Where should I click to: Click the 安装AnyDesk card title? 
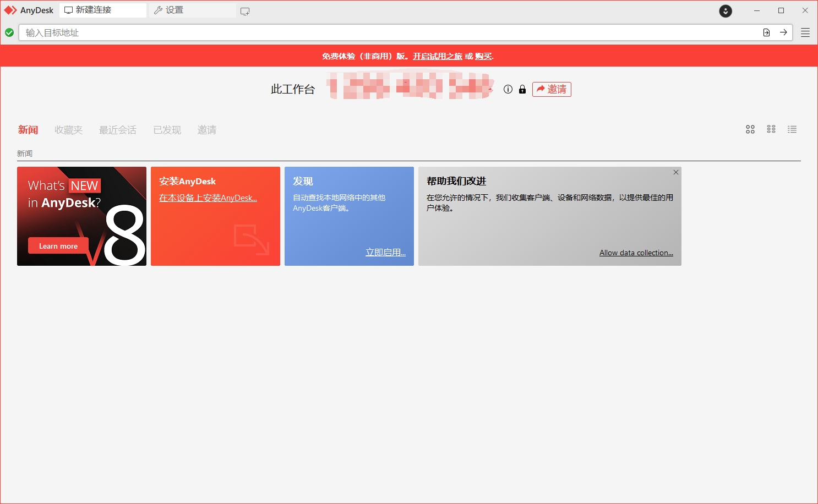tap(188, 181)
